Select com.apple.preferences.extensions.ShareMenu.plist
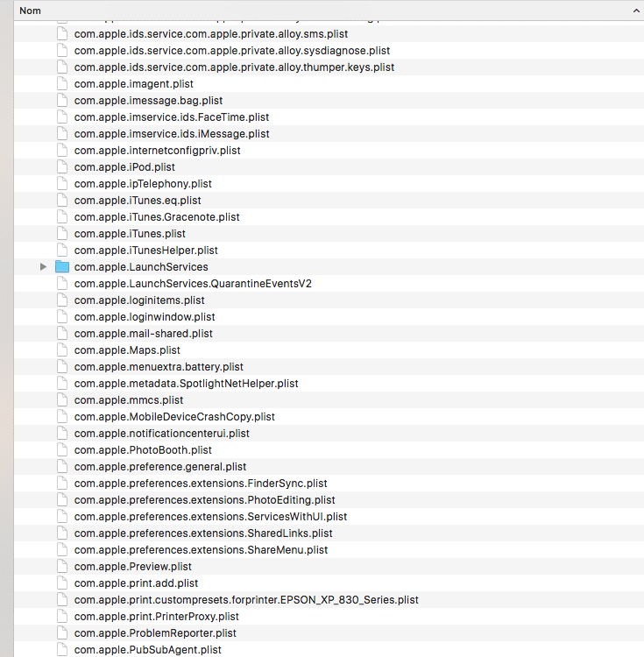 point(202,550)
